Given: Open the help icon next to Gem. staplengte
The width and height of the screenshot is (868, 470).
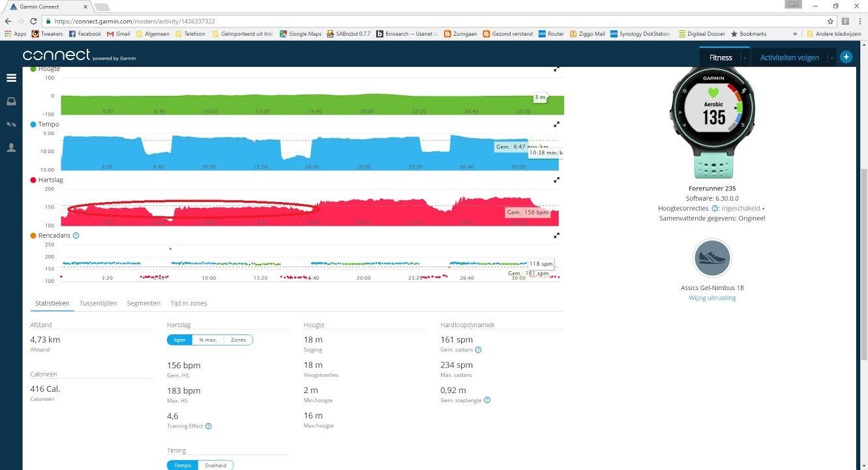Looking at the screenshot, I should [487, 400].
